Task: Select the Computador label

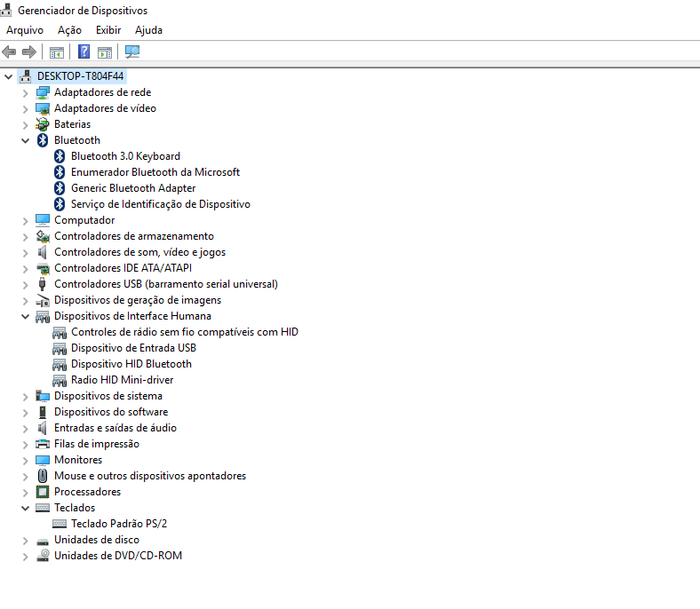Action: pyautogui.click(x=84, y=220)
